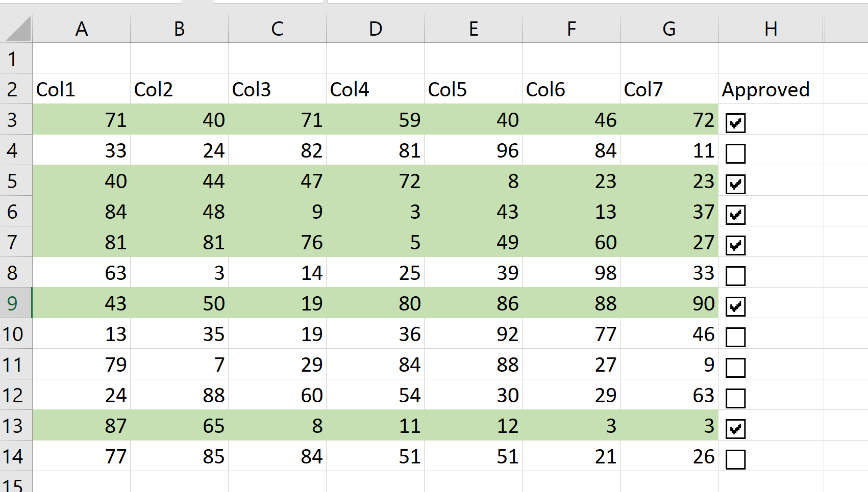Click the Col1 header cell
Viewport: 868px width, 492px height.
click(81, 89)
